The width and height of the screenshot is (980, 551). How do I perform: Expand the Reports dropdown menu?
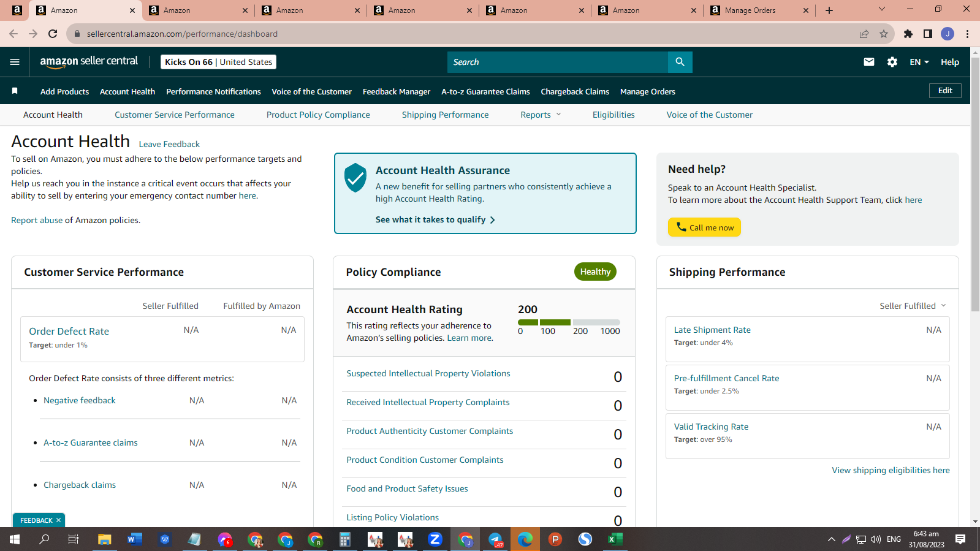click(x=541, y=115)
